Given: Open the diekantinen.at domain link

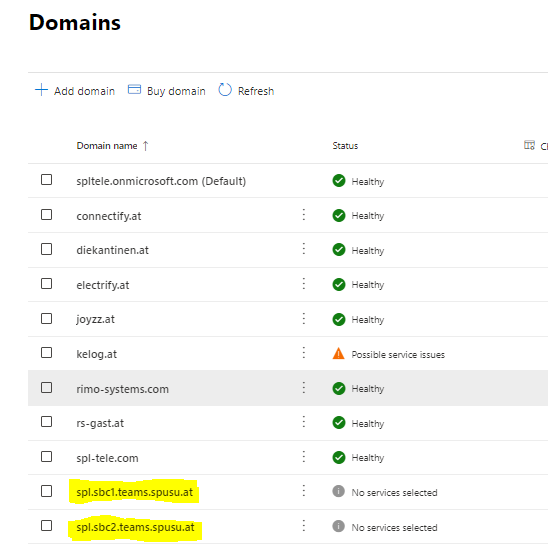Looking at the screenshot, I should pos(112,250).
